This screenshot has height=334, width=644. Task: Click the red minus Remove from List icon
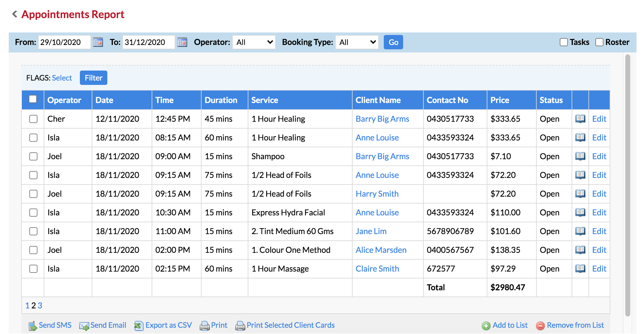point(540,326)
